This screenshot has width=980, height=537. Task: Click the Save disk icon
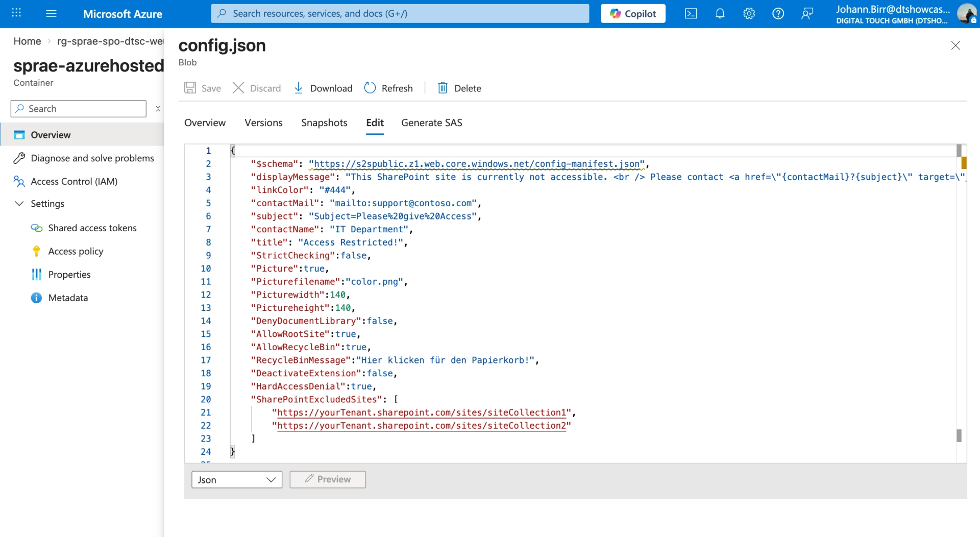190,88
